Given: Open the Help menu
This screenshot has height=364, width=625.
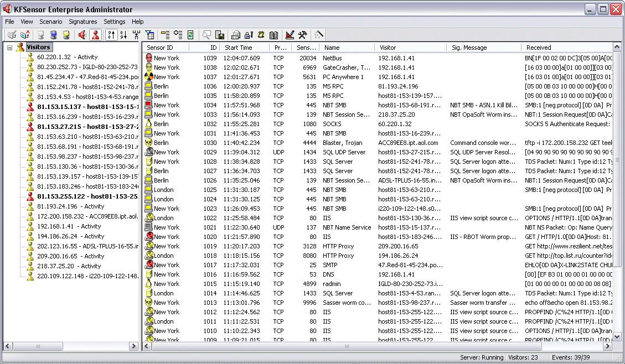Looking at the screenshot, I should pyautogui.click(x=137, y=22).
